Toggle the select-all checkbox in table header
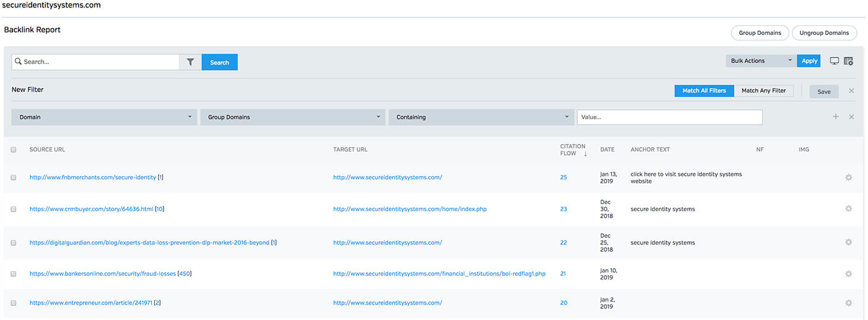868x320 pixels. [14, 149]
